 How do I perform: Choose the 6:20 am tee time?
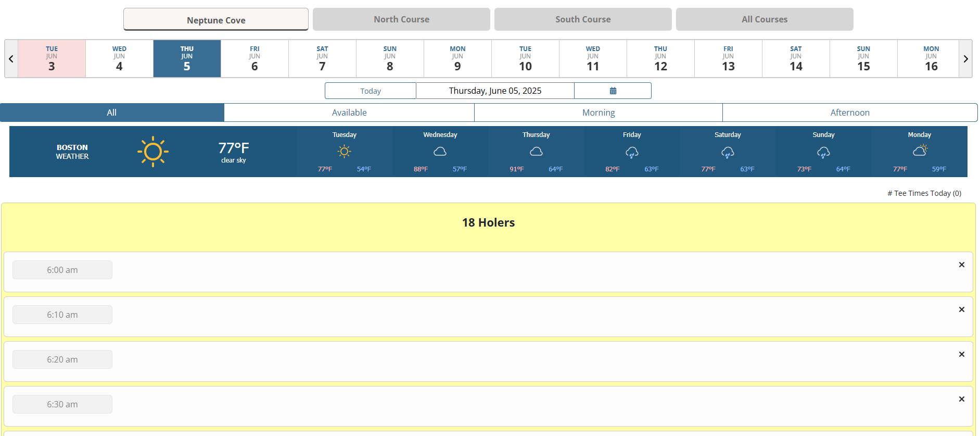pyautogui.click(x=62, y=359)
